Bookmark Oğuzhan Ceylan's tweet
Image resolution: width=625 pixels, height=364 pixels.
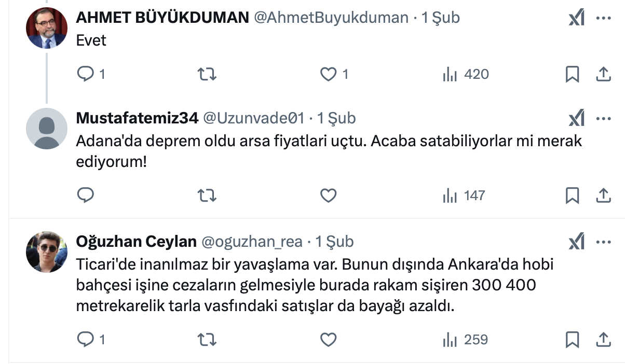pos(572,340)
